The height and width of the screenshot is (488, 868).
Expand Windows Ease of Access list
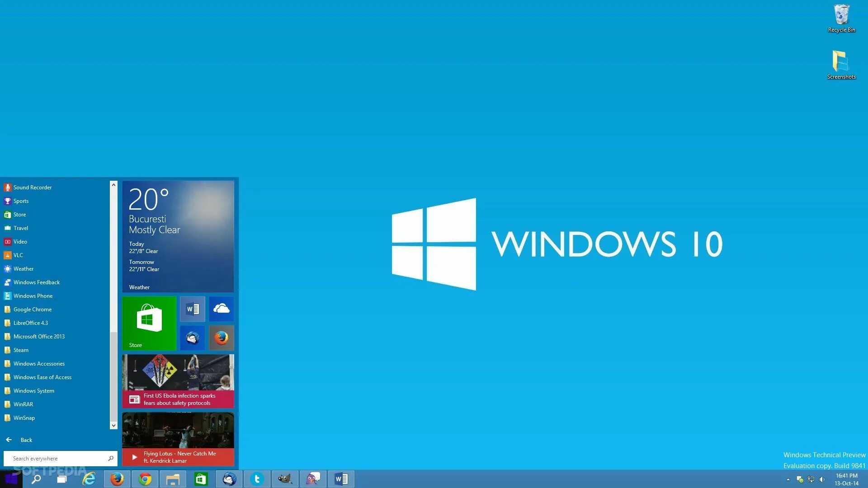pos(41,376)
